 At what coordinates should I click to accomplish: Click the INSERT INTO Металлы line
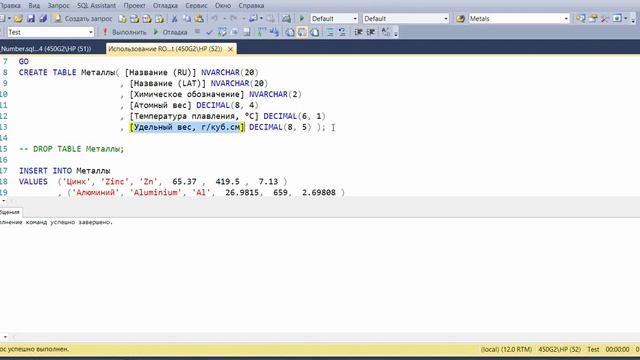[64, 171]
